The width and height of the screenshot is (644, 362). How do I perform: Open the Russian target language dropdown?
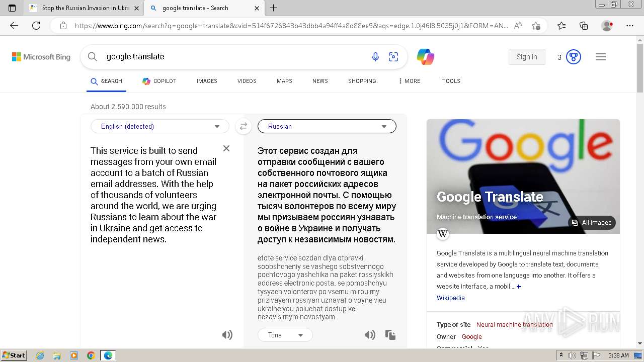click(x=327, y=126)
